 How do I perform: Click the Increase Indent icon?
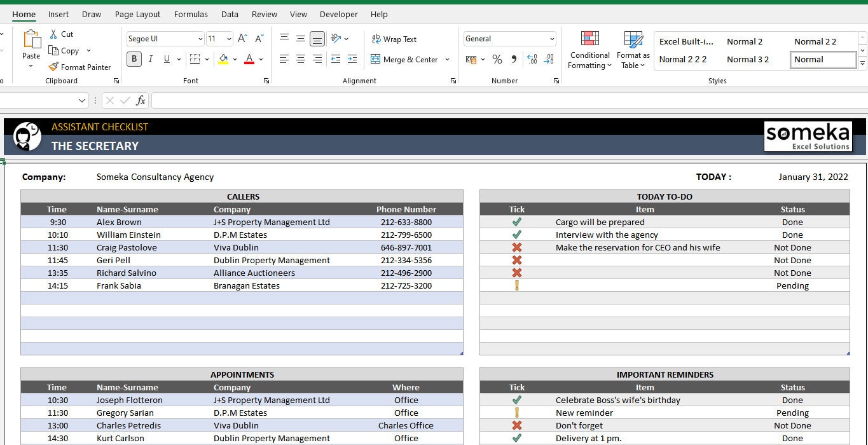point(352,59)
